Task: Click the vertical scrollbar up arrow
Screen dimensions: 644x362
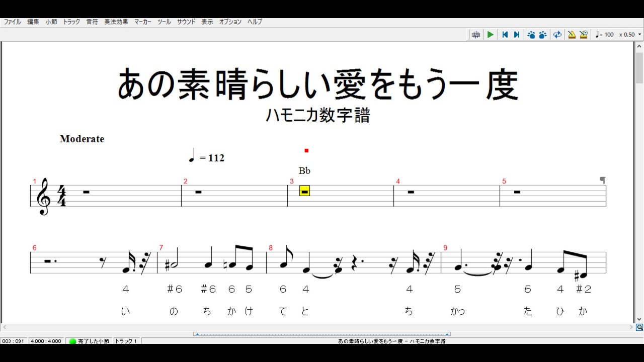Action: [639, 46]
